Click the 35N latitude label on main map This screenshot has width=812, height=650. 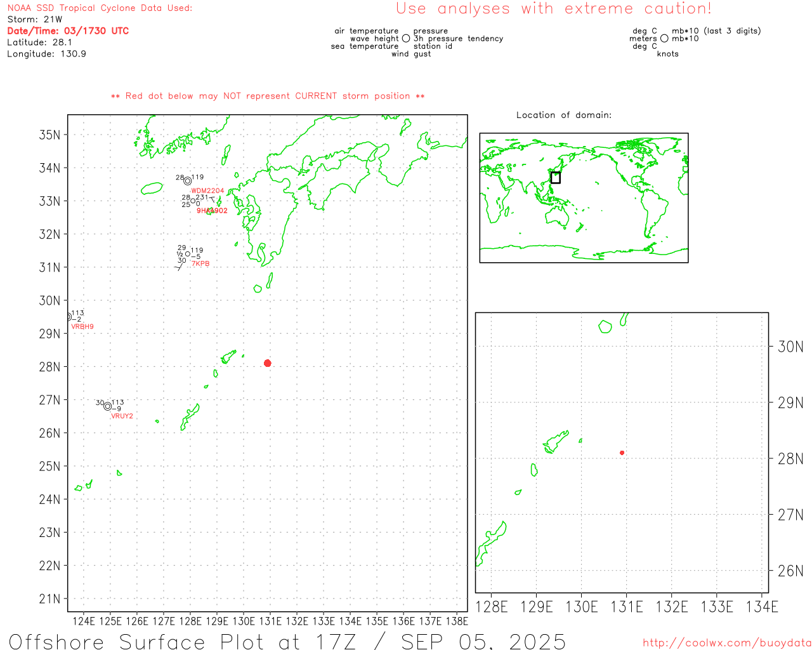pos(49,135)
